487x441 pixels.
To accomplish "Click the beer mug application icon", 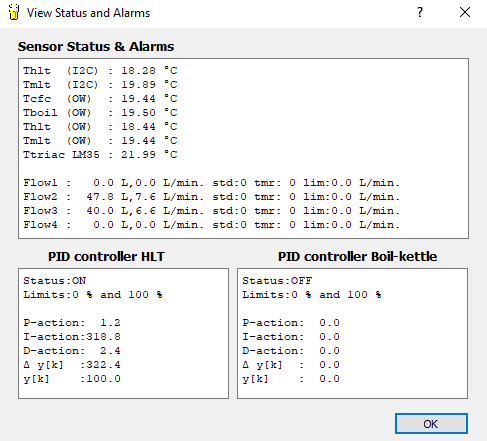I will pos(14,12).
